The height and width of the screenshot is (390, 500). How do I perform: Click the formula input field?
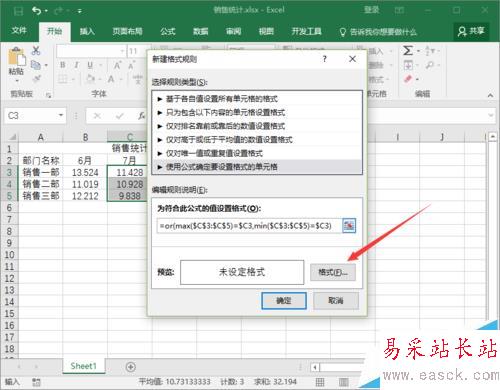[249, 226]
